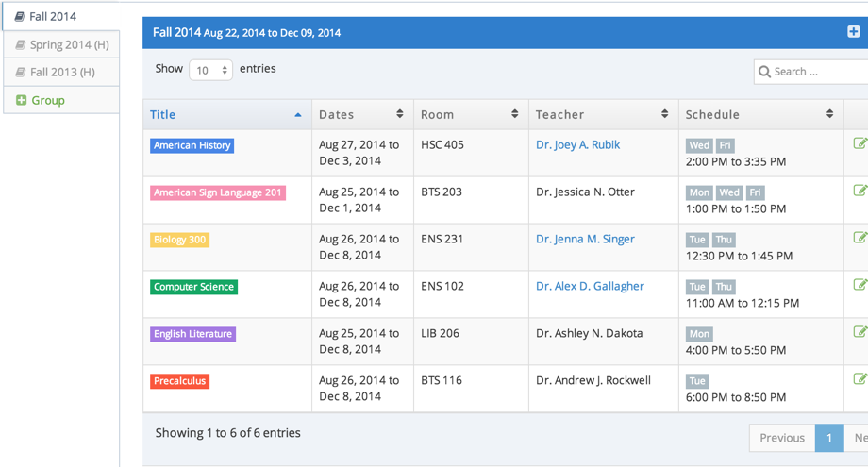Open the show entries count dropdown
868x467 pixels.
click(210, 70)
